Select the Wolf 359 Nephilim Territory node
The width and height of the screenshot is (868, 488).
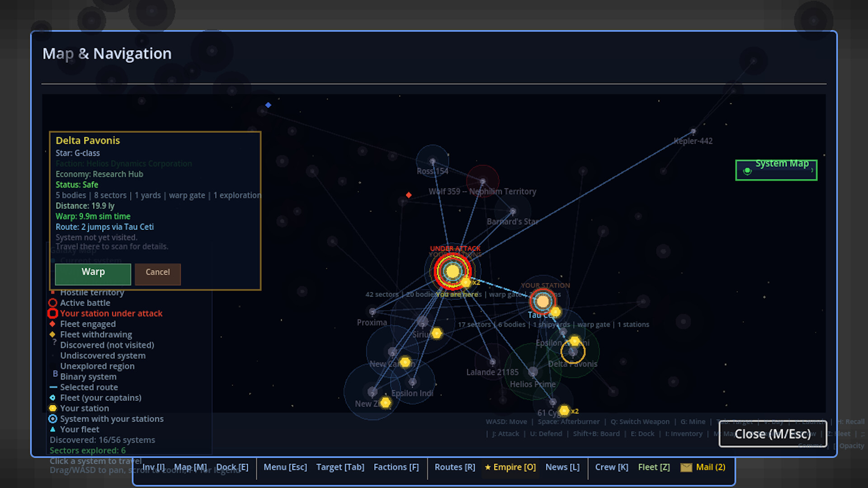click(483, 182)
